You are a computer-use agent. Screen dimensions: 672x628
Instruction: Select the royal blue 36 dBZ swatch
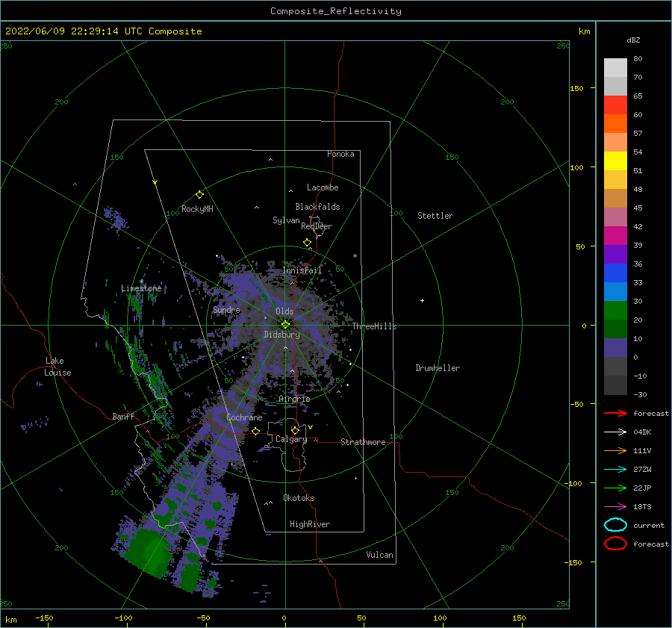(x=615, y=273)
